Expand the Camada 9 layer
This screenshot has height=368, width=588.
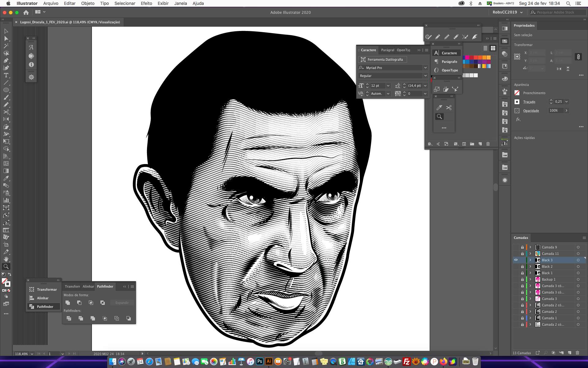(x=530, y=247)
